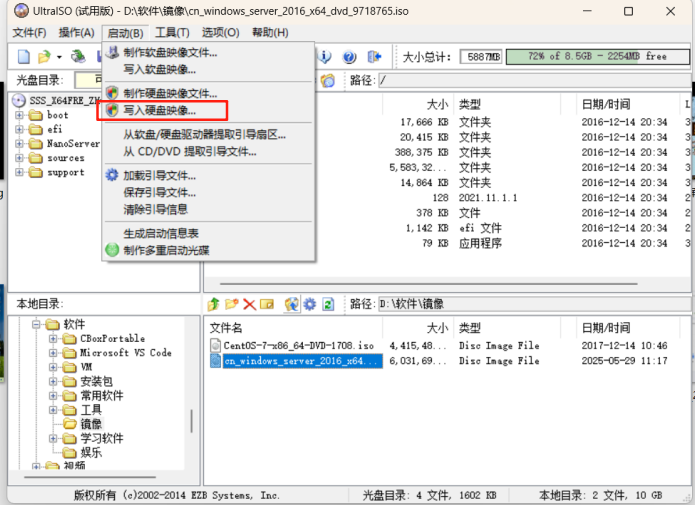The width and height of the screenshot is (695, 505).
Task: Click the local path field D:\软件\镜像
Action: [x=534, y=304]
